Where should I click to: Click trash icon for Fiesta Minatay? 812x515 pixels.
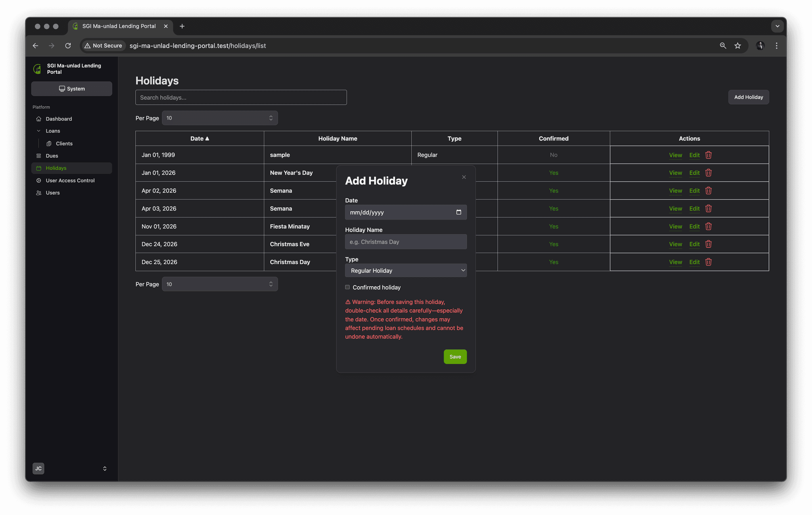coord(709,226)
